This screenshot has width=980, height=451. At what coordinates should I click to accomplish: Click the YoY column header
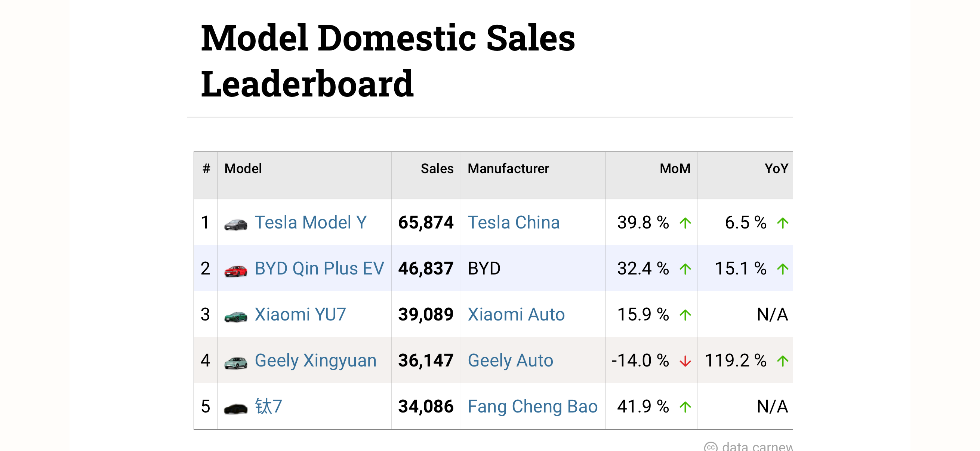[776, 169]
